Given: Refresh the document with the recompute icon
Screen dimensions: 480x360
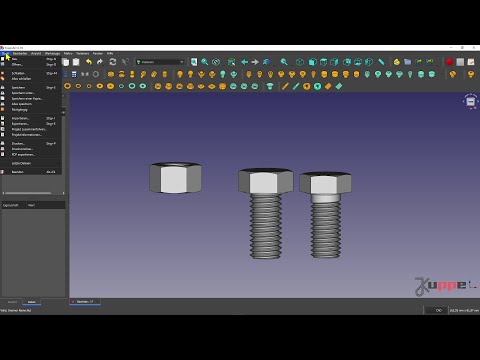Looking at the screenshot, I should pos(113,62).
